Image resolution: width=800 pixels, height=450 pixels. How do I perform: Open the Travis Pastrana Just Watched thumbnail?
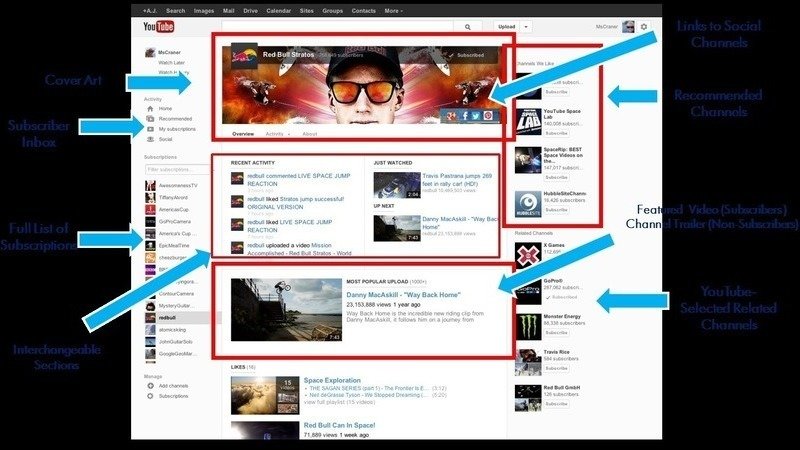pyautogui.click(x=397, y=185)
